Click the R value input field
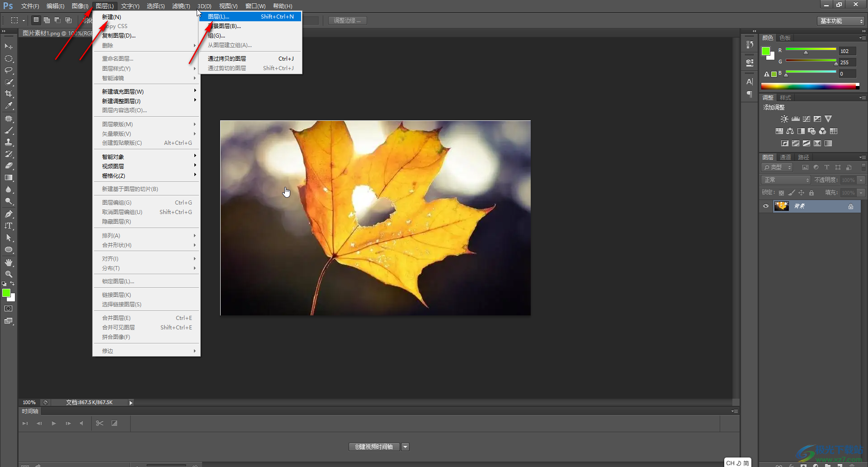Viewport: 868px width, 467px height. (x=847, y=51)
